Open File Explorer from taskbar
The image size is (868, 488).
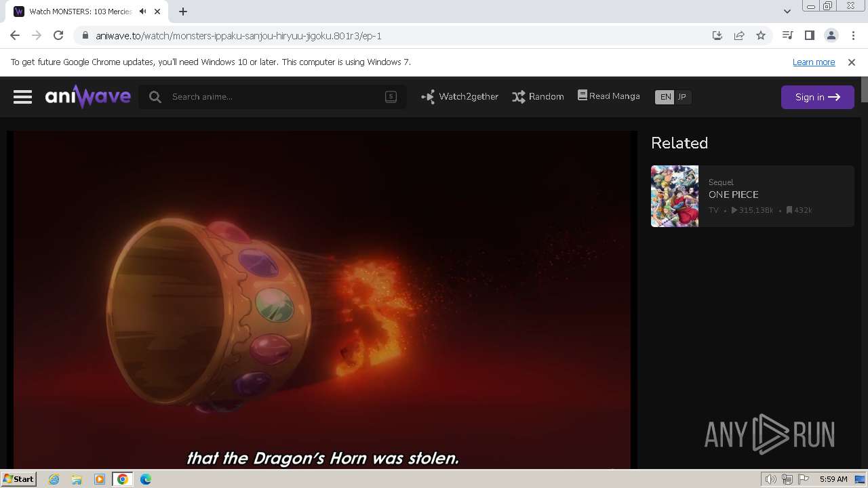click(x=77, y=479)
